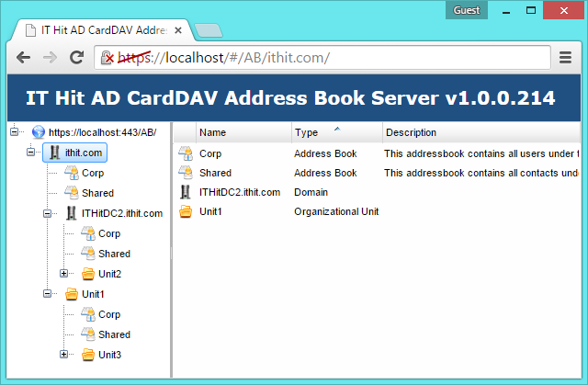Click the Corp icon under Unit1 in tree
Viewport: 588px width, 385px height.
click(88, 314)
